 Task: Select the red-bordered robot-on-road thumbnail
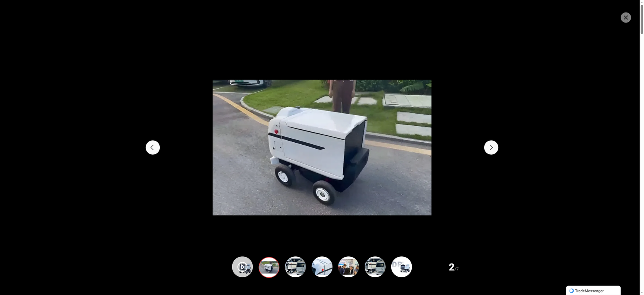tap(269, 267)
